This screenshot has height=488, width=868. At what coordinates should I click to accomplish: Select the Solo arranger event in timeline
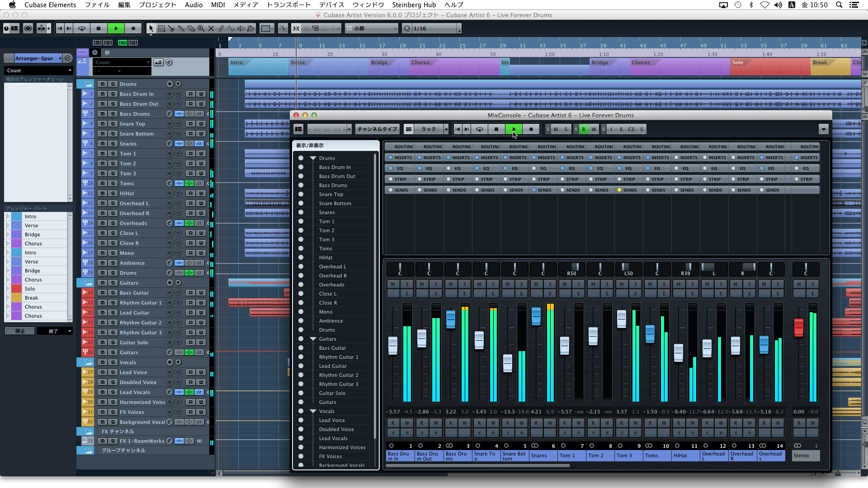point(770,67)
